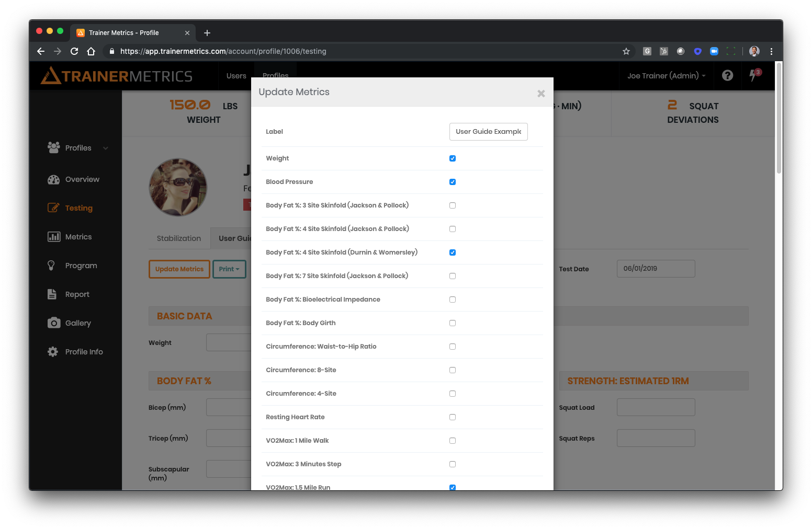This screenshot has width=812, height=529.
Task: Click the Zoom extension icon
Action: 714,51
